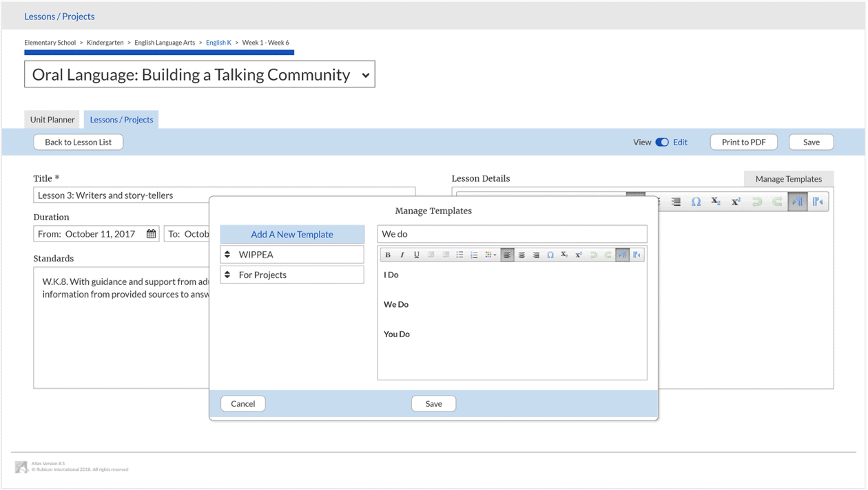Click the Atlas logo in the footer
The image size is (868, 490).
pos(21,467)
